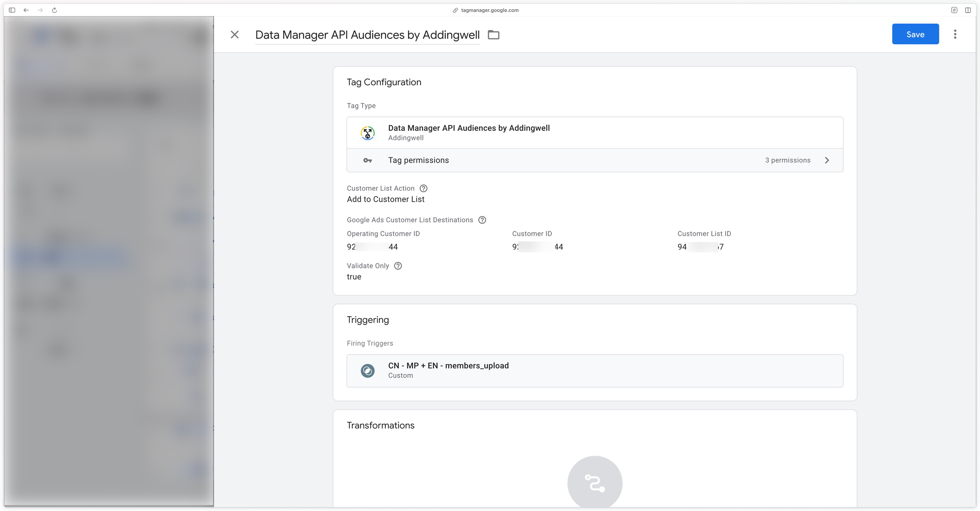The width and height of the screenshot is (980, 511).
Task: Close the tag editor with the X icon
Action: pos(235,35)
